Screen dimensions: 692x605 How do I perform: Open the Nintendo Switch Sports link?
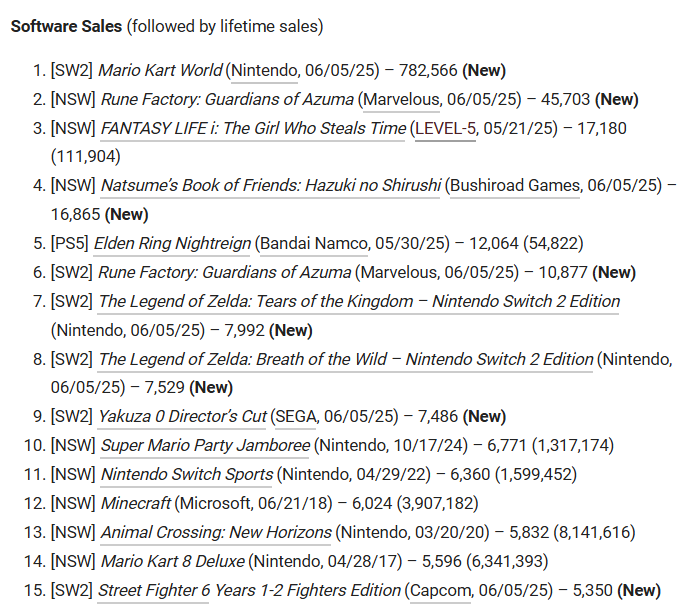click(x=187, y=474)
